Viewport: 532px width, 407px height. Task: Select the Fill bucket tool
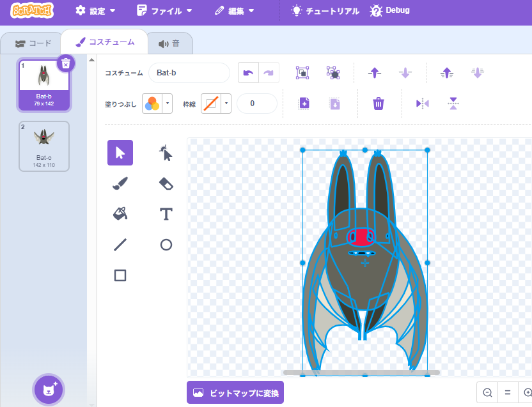click(120, 214)
